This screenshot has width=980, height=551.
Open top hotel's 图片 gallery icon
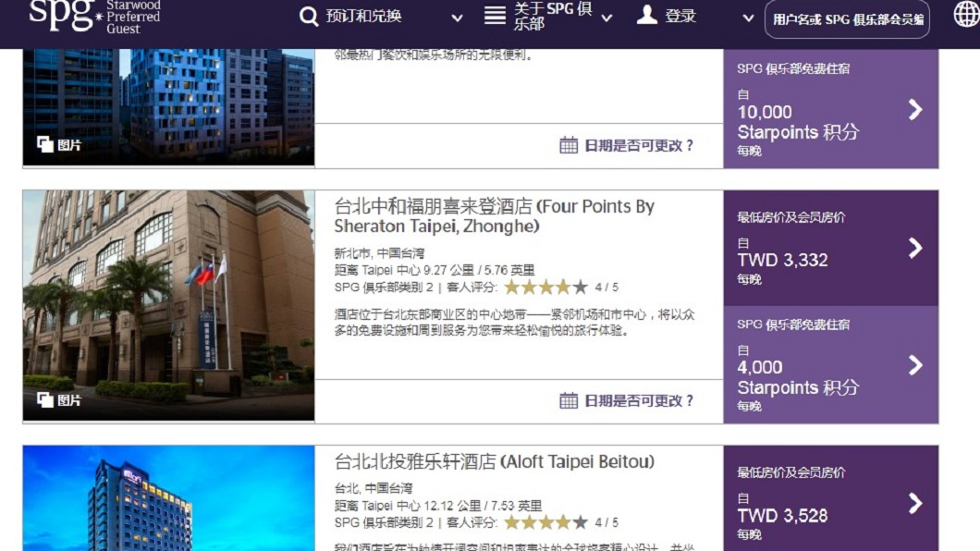(x=45, y=144)
